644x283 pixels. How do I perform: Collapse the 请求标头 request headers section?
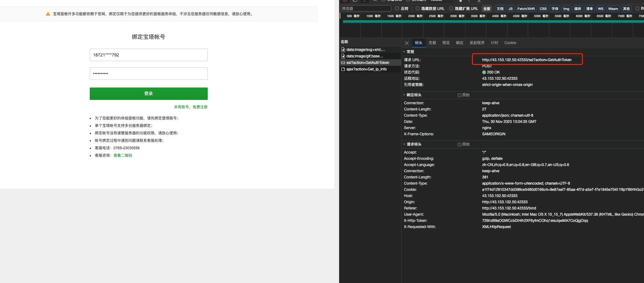coord(404,144)
